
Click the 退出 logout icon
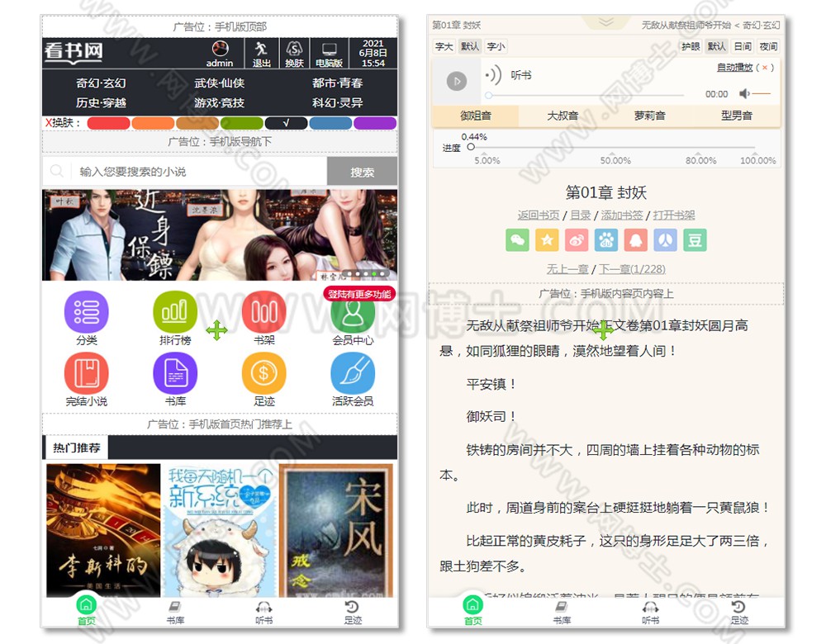[x=261, y=54]
